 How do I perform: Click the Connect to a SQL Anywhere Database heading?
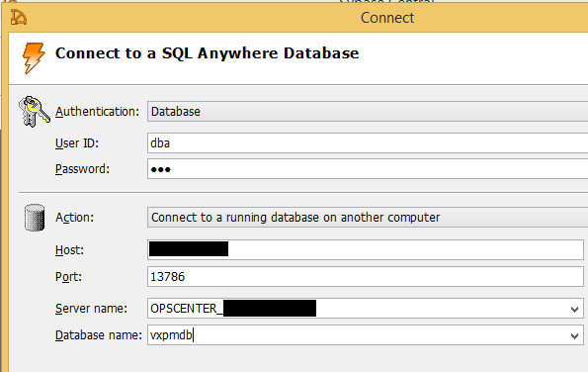207,53
